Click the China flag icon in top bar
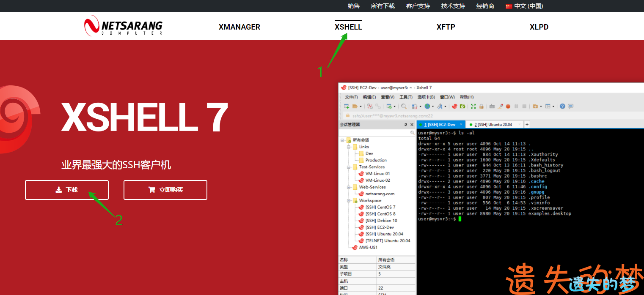644x295 pixels. click(509, 6)
